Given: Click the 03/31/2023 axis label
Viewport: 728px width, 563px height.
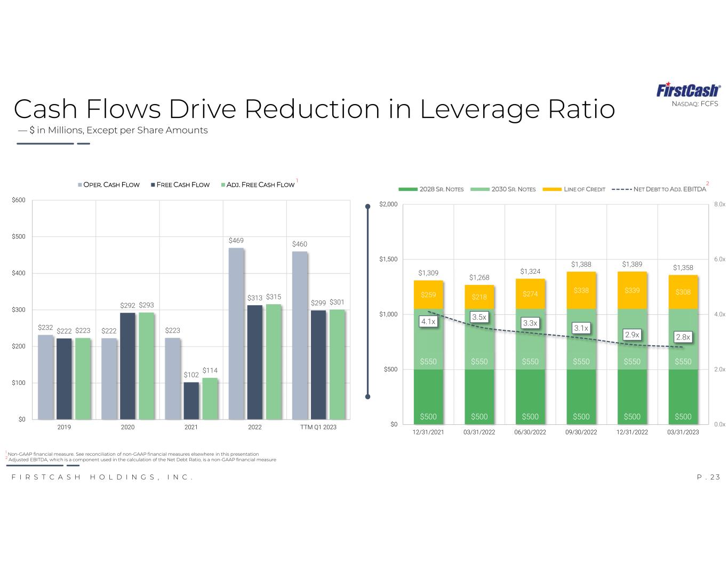Looking at the screenshot, I should click(683, 432).
